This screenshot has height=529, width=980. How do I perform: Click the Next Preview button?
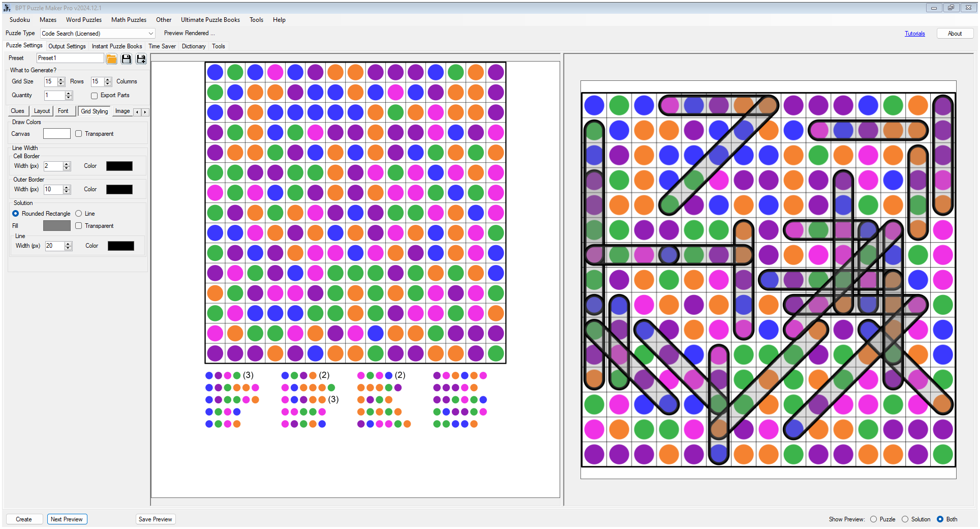67,519
